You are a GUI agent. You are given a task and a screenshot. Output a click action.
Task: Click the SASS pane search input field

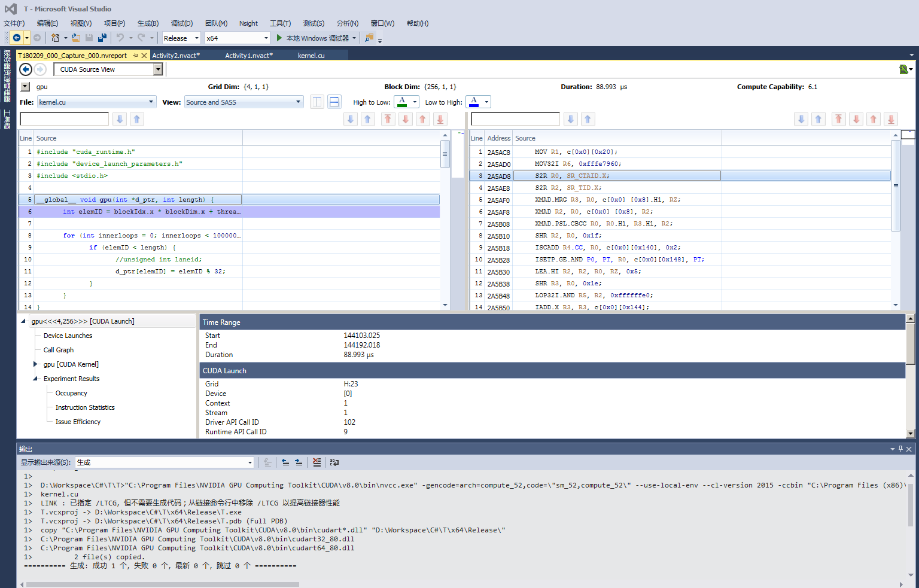click(x=516, y=119)
